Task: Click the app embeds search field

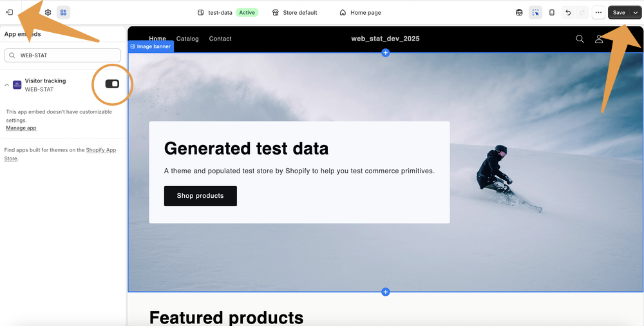Action: tap(62, 55)
